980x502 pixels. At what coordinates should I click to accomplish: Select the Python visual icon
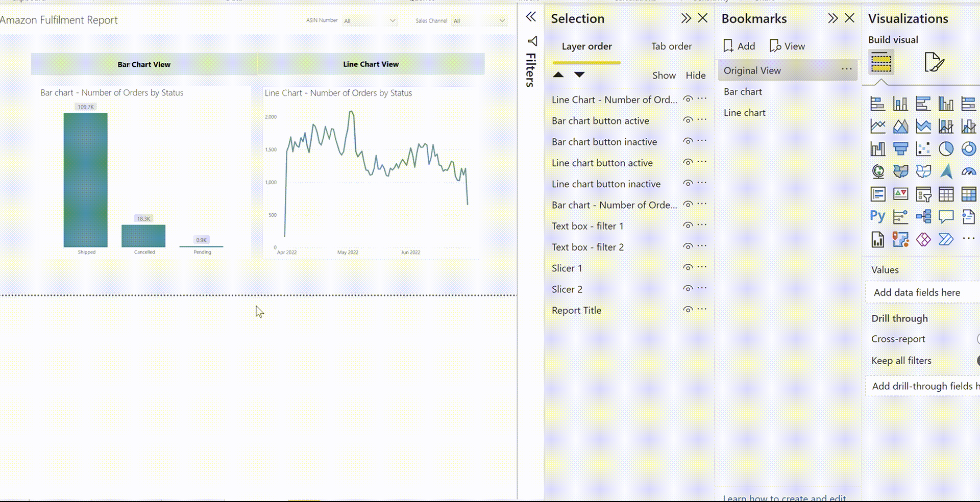(x=877, y=216)
